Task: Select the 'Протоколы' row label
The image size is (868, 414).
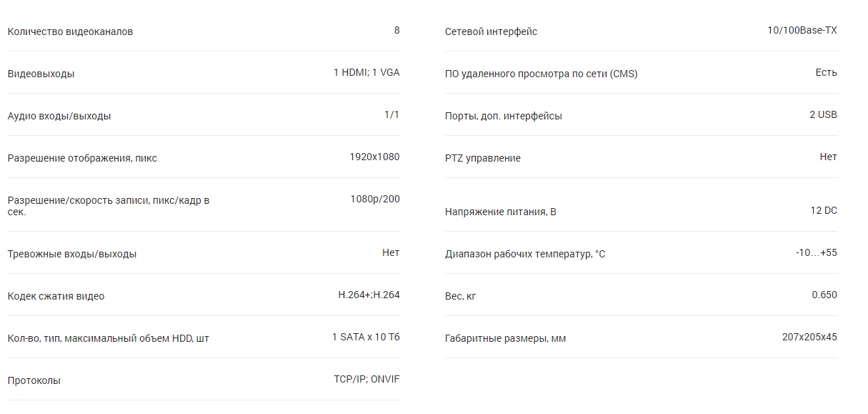Action: (34, 380)
